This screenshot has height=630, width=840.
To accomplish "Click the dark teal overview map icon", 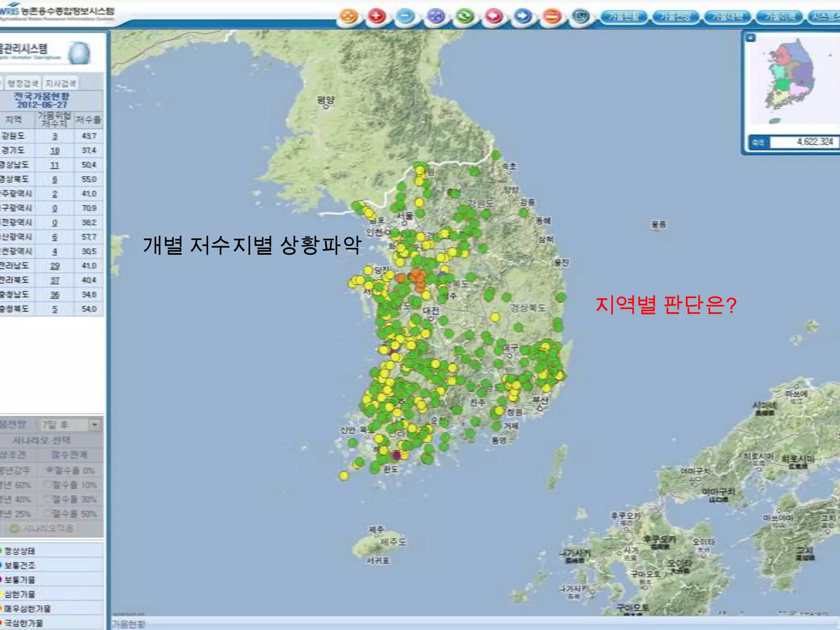I will tap(581, 16).
